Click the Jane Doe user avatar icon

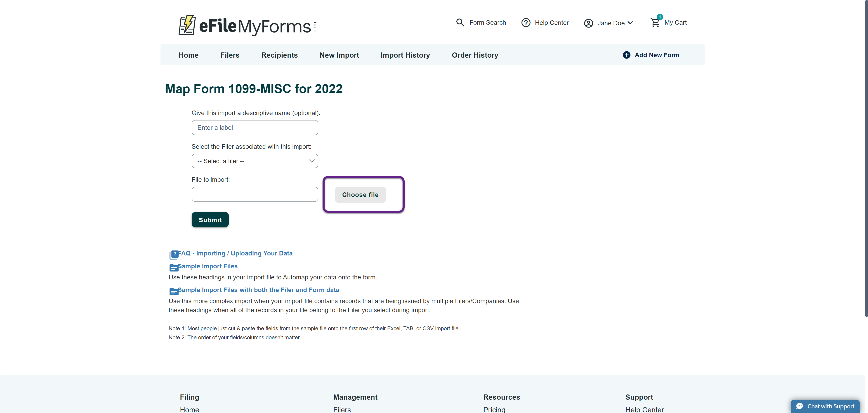(x=588, y=23)
